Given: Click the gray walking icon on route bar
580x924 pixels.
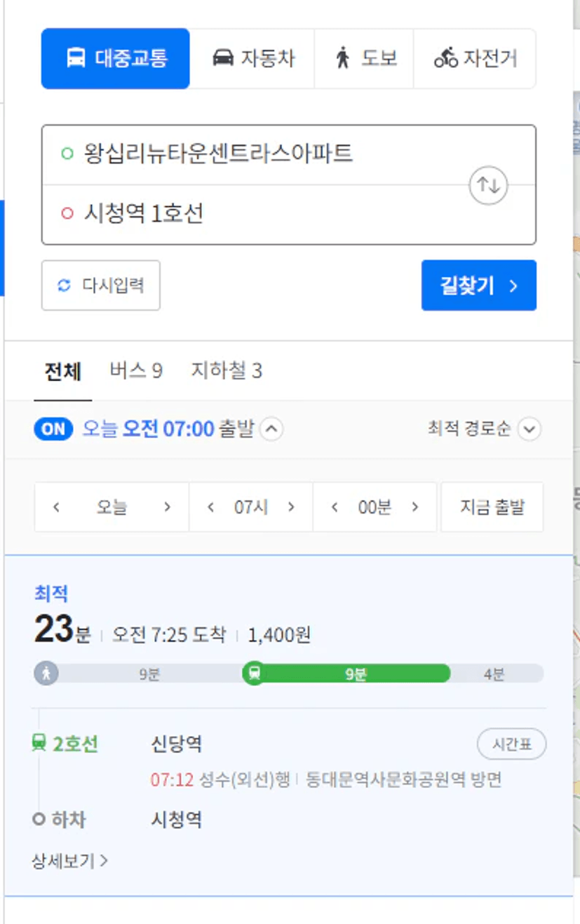Looking at the screenshot, I should [46, 674].
